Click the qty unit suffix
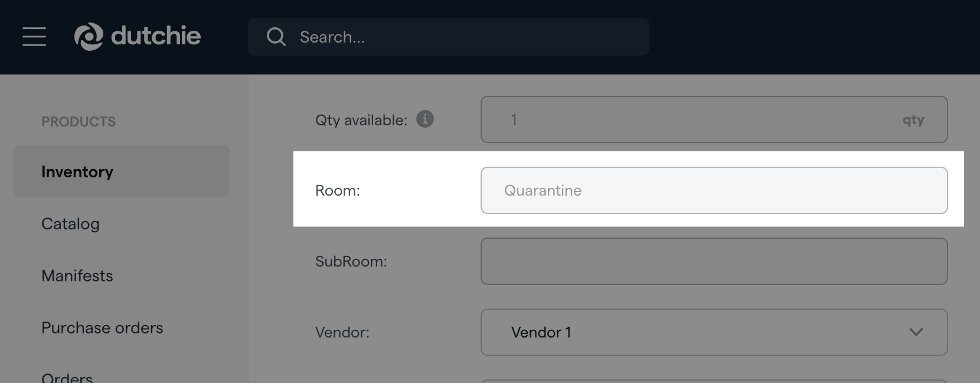Viewport: 980px width, 383px height. tap(913, 120)
